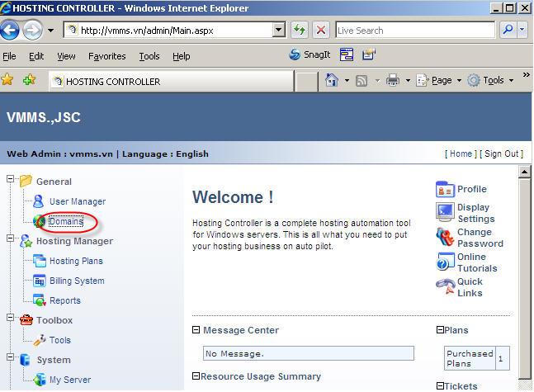534x392 pixels.
Task: Go back with the browser Back arrow
Action: pyautogui.click(x=10, y=31)
